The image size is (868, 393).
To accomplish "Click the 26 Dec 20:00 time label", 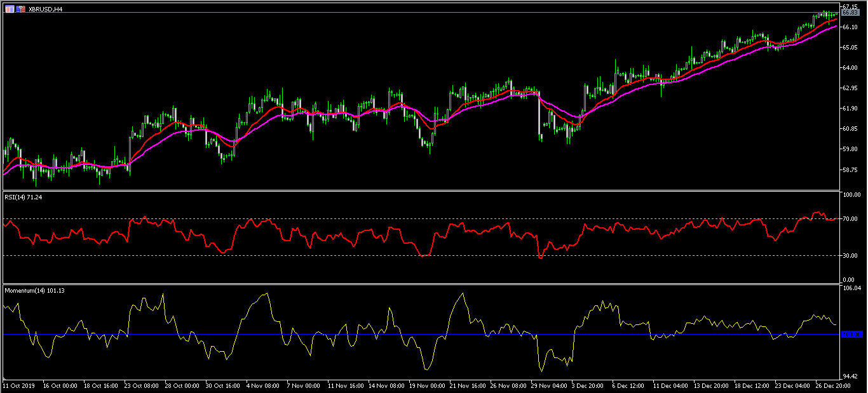I will pos(833,385).
